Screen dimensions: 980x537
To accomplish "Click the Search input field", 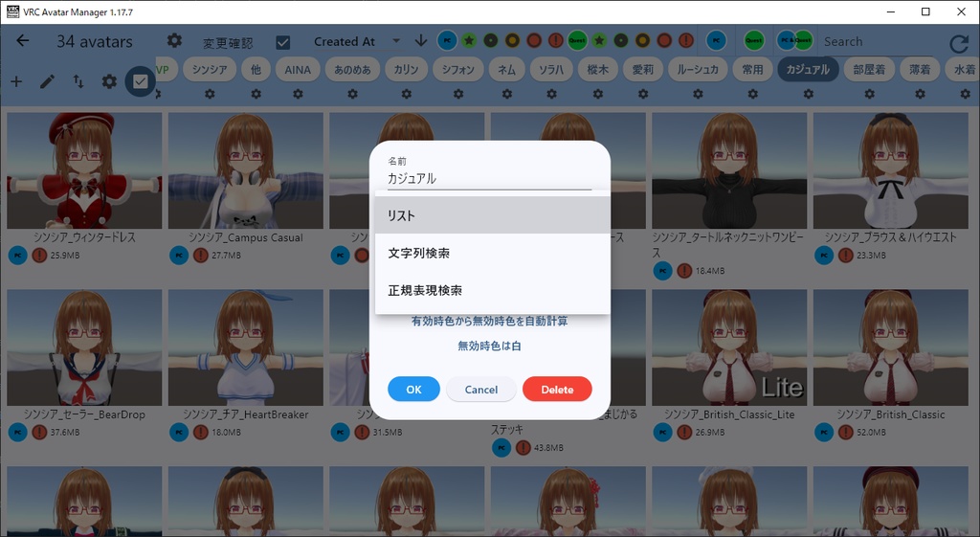I will click(x=877, y=42).
